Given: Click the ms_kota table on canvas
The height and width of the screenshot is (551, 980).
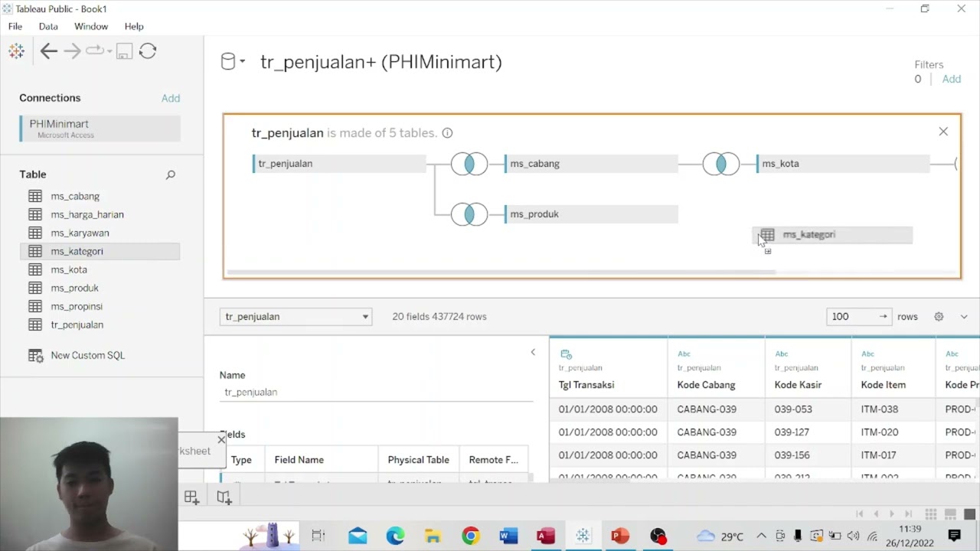Looking at the screenshot, I should (x=843, y=164).
